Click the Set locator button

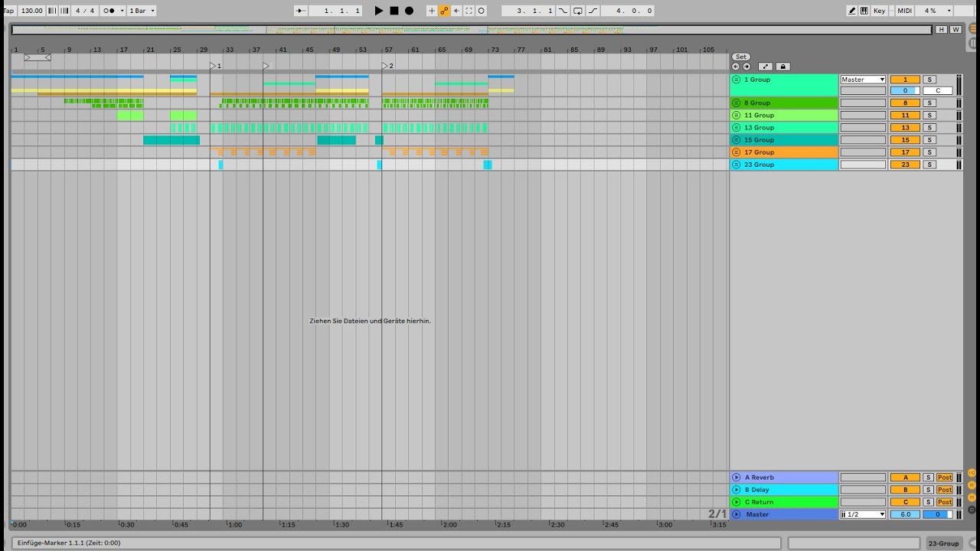740,57
